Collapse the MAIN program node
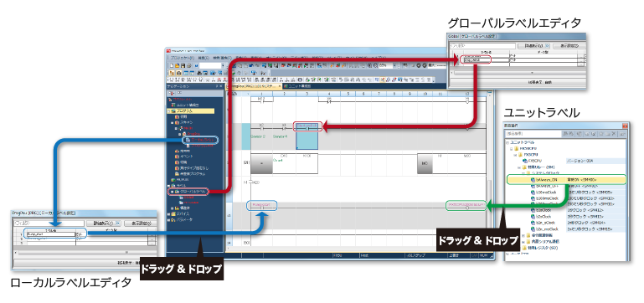The height and width of the screenshot is (303, 644). point(176,128)
